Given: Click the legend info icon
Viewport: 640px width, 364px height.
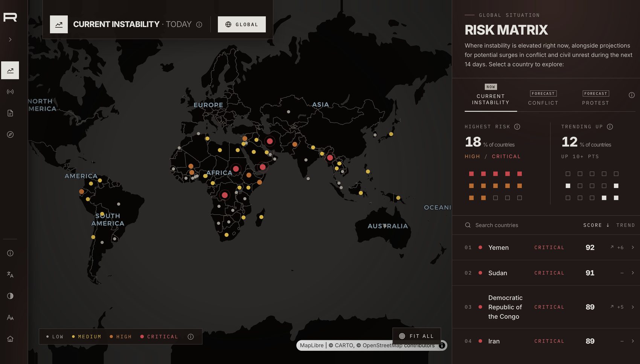Looking at the screenshot, I should pyautogui.click(x=190, y=337).
